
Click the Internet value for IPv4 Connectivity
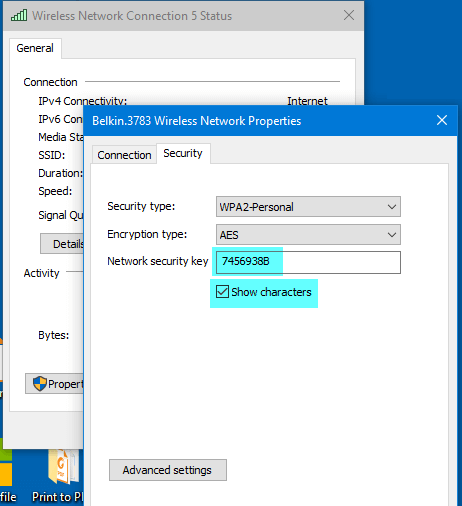[307, 101]
